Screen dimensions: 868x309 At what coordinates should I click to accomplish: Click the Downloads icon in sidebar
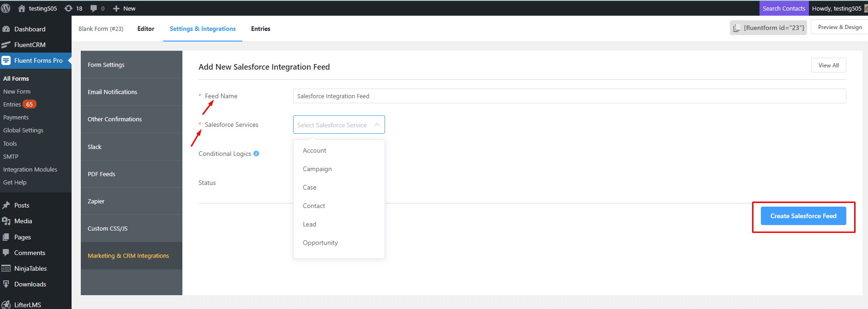[6, 284]
